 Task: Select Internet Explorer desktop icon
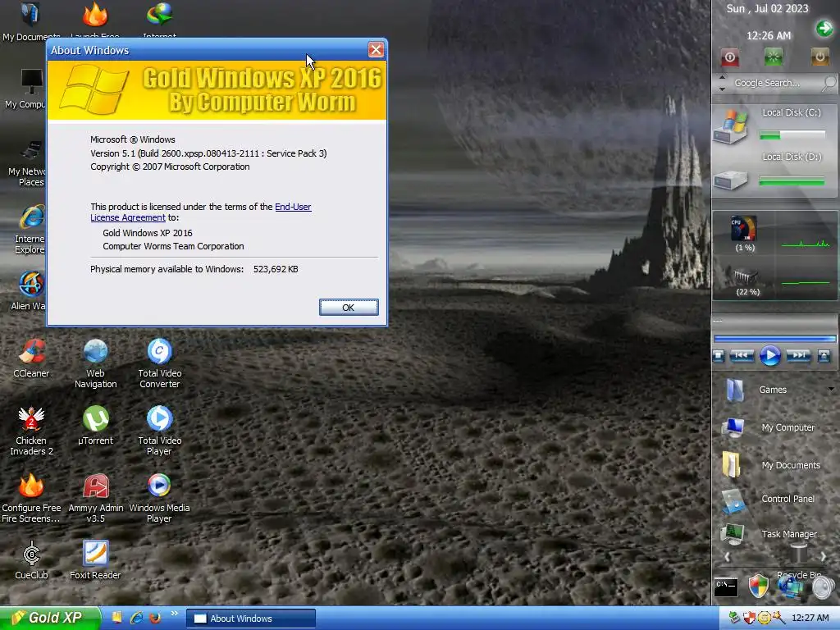pos(30,230)
